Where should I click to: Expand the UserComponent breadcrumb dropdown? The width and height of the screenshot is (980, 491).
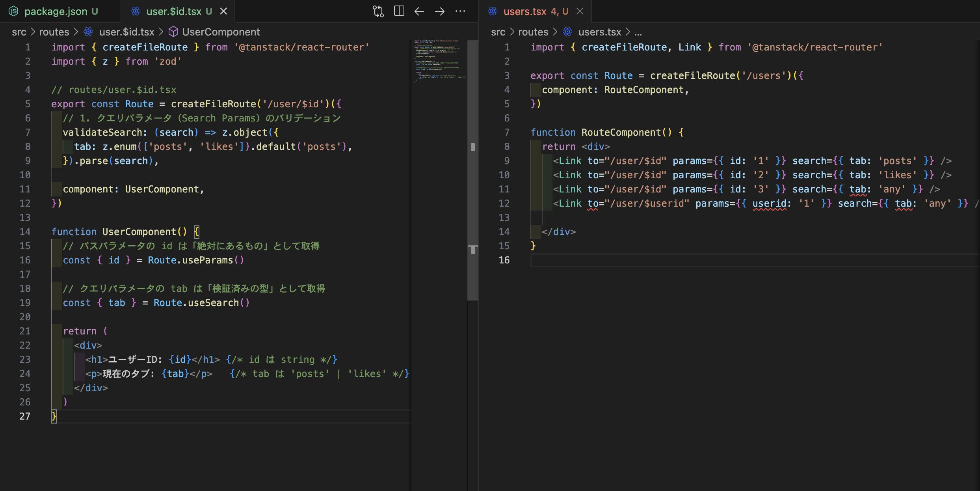[x=221, y=32]
